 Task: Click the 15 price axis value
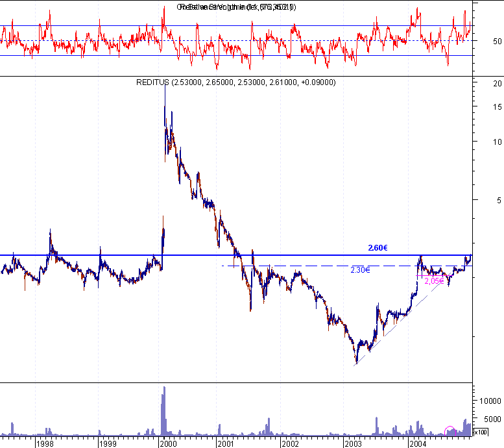pos(498,107)
